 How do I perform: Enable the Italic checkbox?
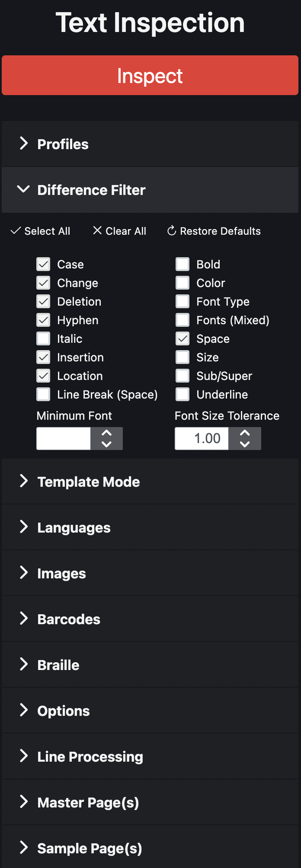[43, 338]
